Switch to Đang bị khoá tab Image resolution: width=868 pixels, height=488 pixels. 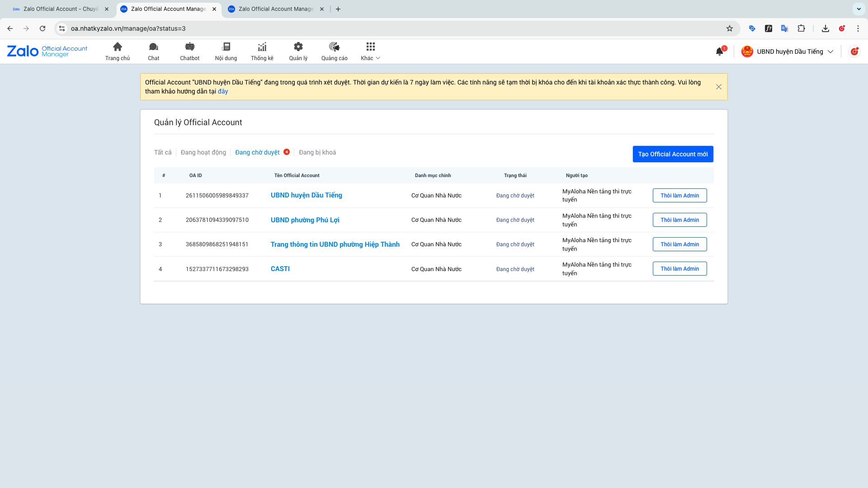click(x=317, y=152)
